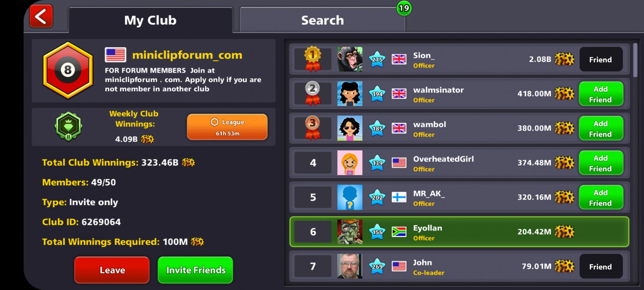Tap the red Leave button
The width and height of the screenshot is (644, 290).
(x=112, y=270)
